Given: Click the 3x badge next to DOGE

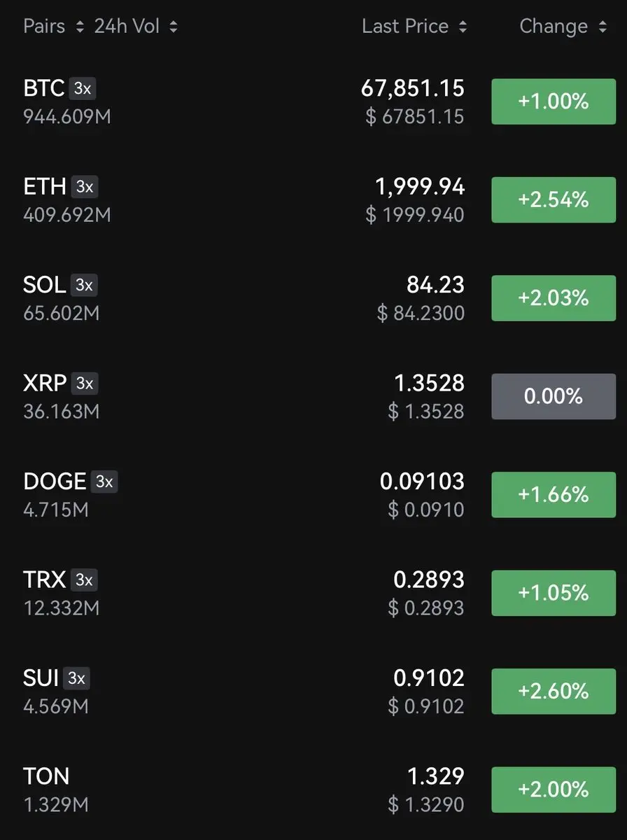Looking at the screenshot, I should click(104, 482).
